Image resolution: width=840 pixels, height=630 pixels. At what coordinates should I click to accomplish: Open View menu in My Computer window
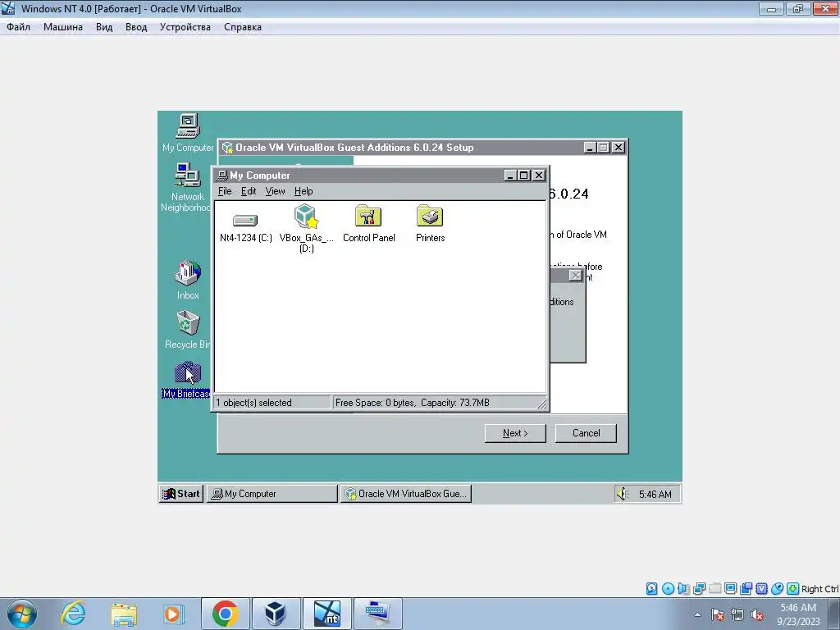coord(276,191)
